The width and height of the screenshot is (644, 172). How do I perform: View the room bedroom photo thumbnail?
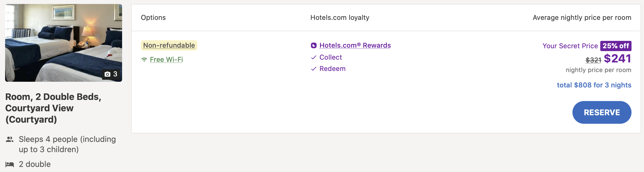64,43
